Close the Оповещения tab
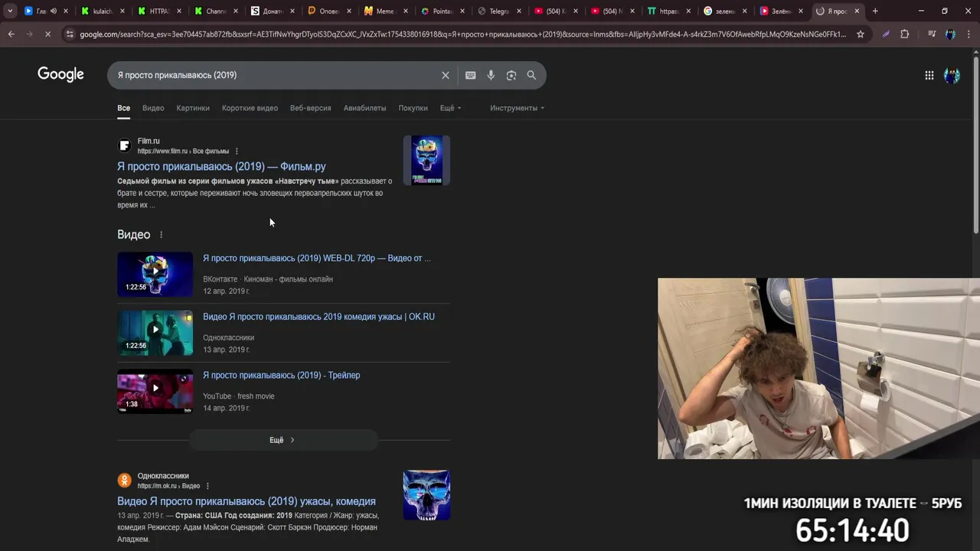980x551 pixels. 348,11
